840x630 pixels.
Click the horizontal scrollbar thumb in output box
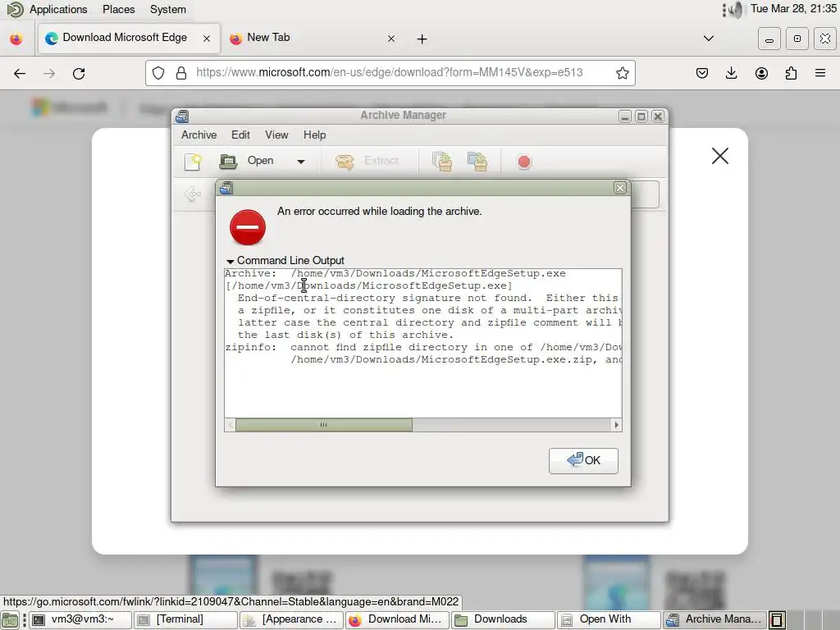pyautogui.click(x=323, y=425)
